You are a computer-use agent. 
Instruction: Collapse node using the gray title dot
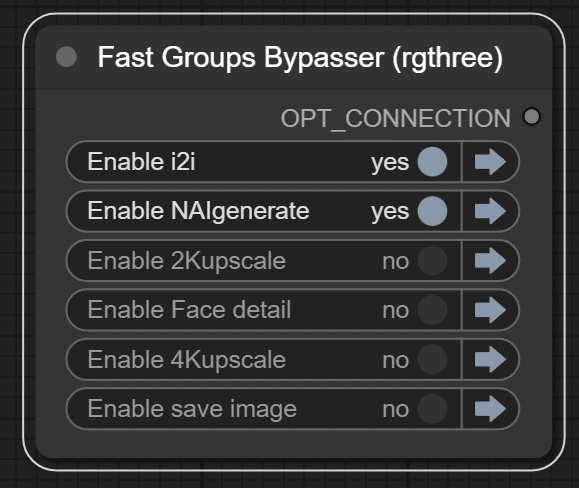[66, 57]
